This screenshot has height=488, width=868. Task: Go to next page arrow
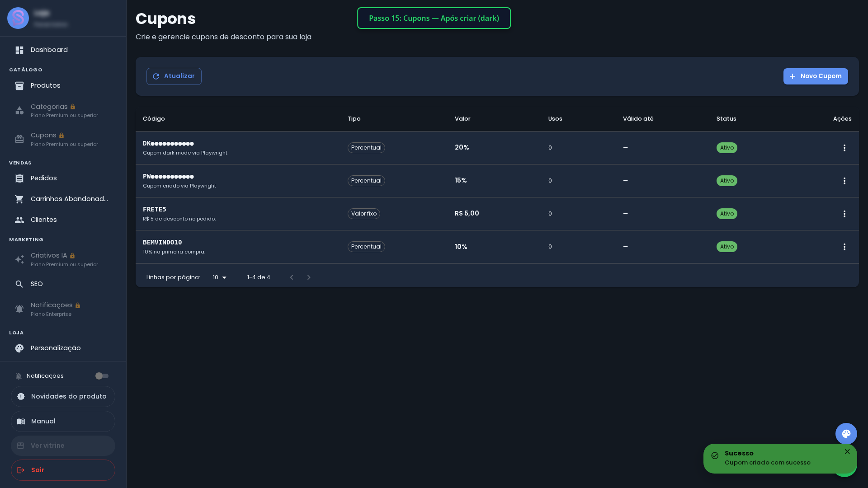[309, 277]
